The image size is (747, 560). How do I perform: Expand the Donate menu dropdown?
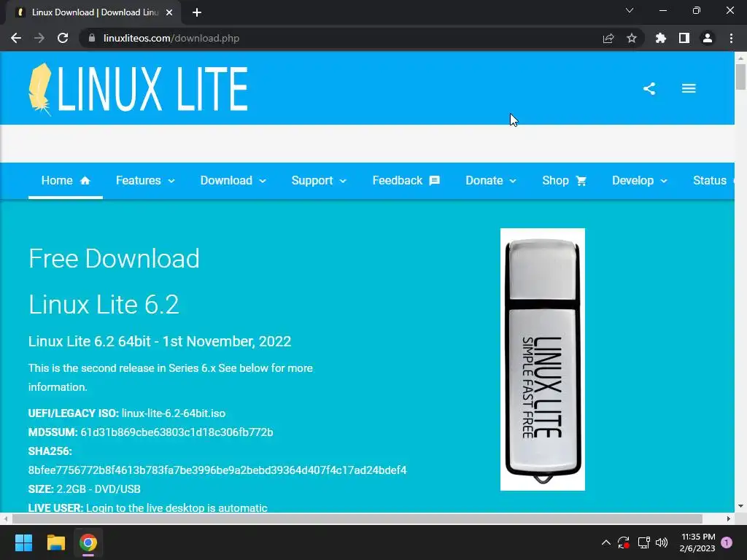pos(491,181)
